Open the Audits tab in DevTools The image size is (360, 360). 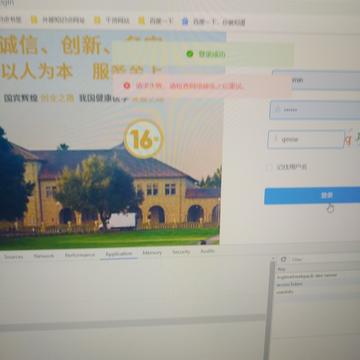(x=208, y=251)
